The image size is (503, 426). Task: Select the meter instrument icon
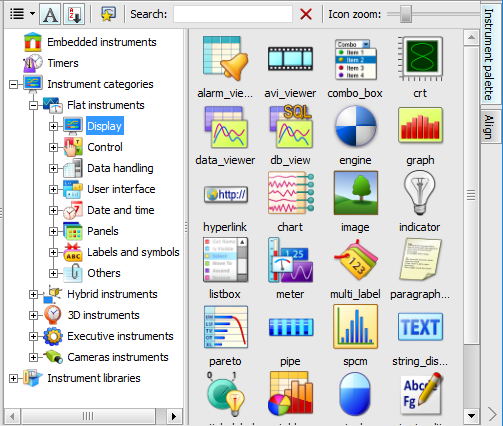coord(290,260)
